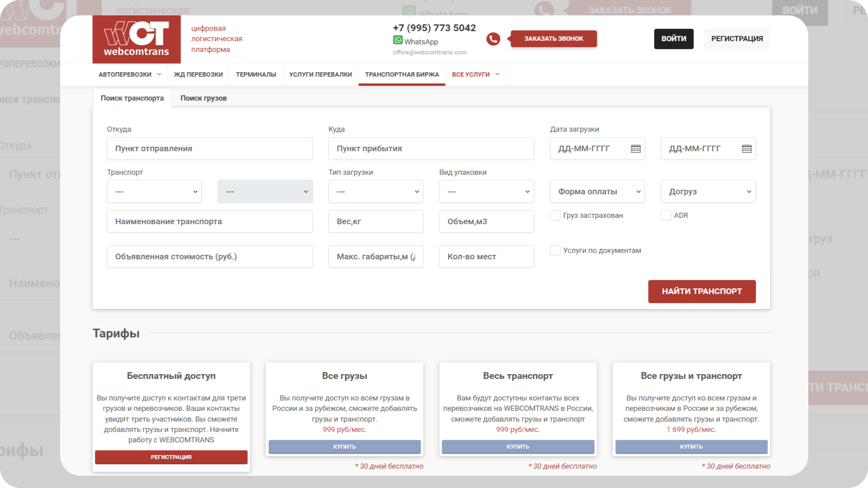Click the WhatsApp icon
Image resolution: width=868 pixels, height=488 pixels.
click(x=398, y=40)
